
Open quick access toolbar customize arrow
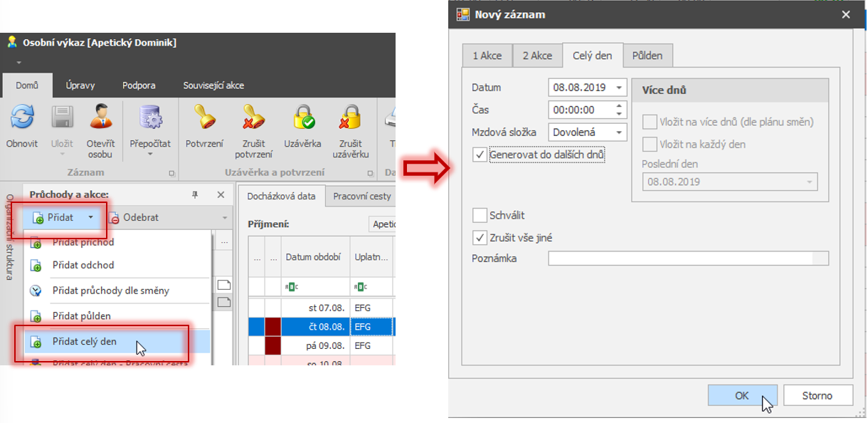(x=20, y=63)
